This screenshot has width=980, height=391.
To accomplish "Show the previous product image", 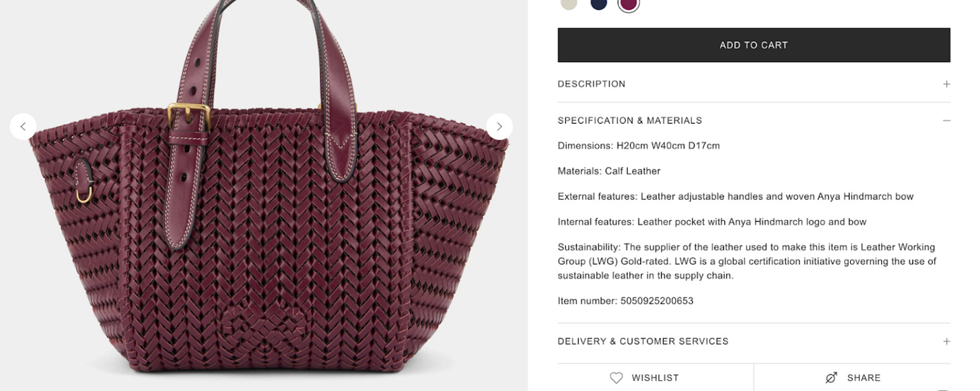I will (23, 127).
